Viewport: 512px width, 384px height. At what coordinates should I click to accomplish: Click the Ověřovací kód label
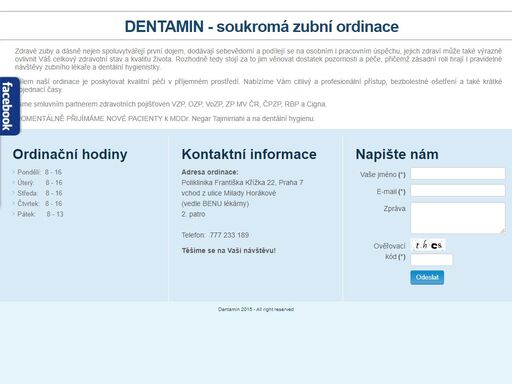(389, 251)
